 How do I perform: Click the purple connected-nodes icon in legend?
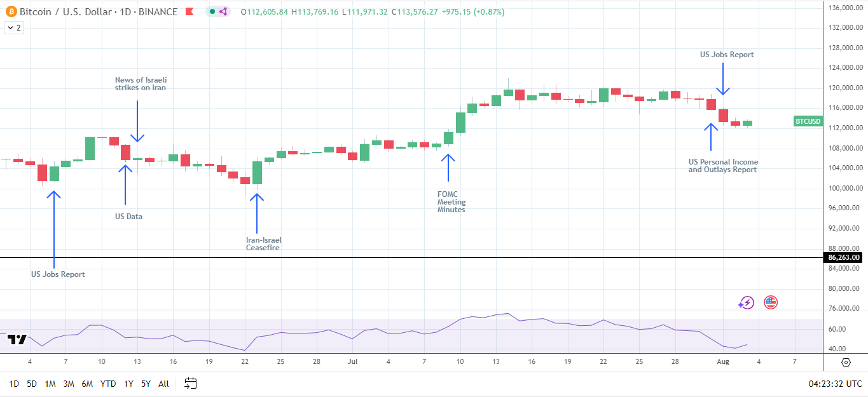click(223, 11)
